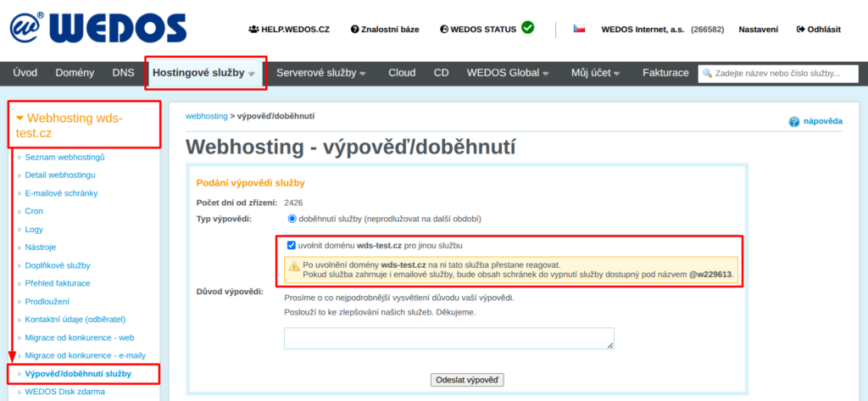Viewport: 868px width, 401px height.
Task: Open Migrace od konkurence - e-maily
Action: point(86,355)
